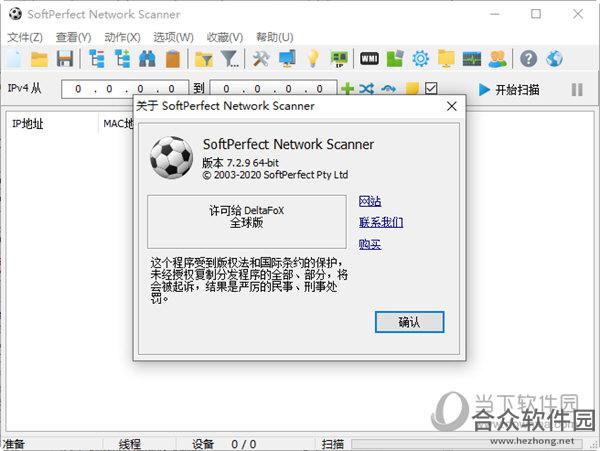Click the expand tree icon with green plus

122,59
